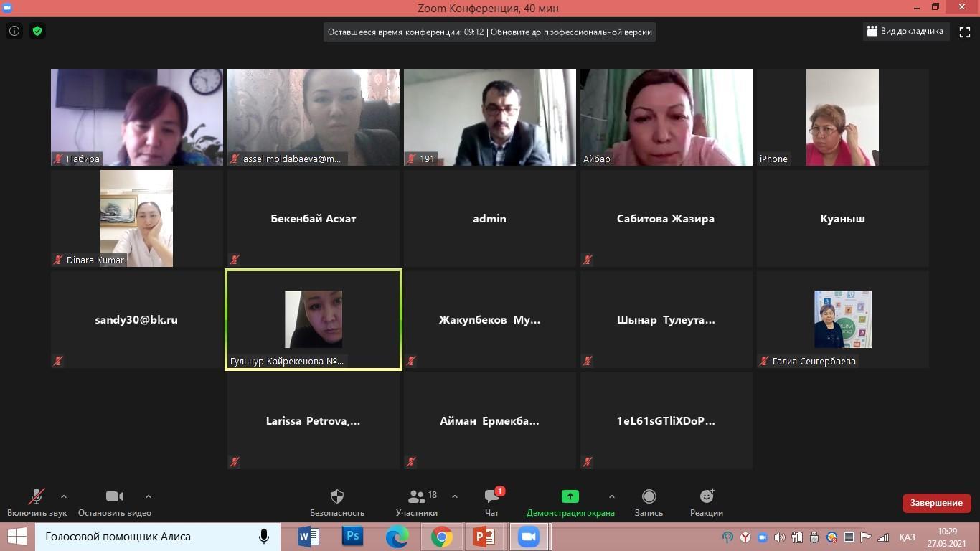Expand audio options arrow beside microphone
This screenshot has height=551, width=980.
[64, 496]
